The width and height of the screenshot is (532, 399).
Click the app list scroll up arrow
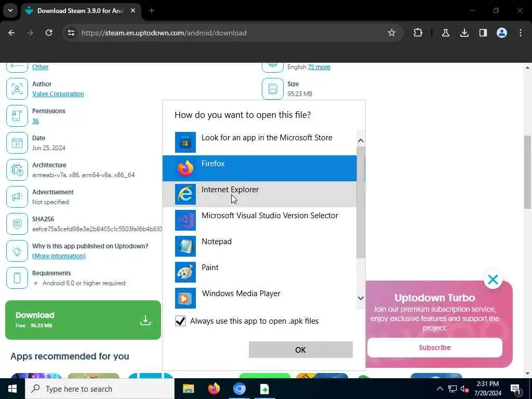361,140
